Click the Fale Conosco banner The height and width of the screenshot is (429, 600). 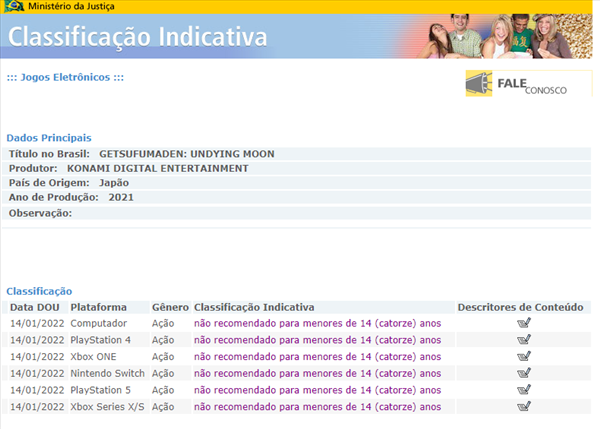tap(529, 84)
